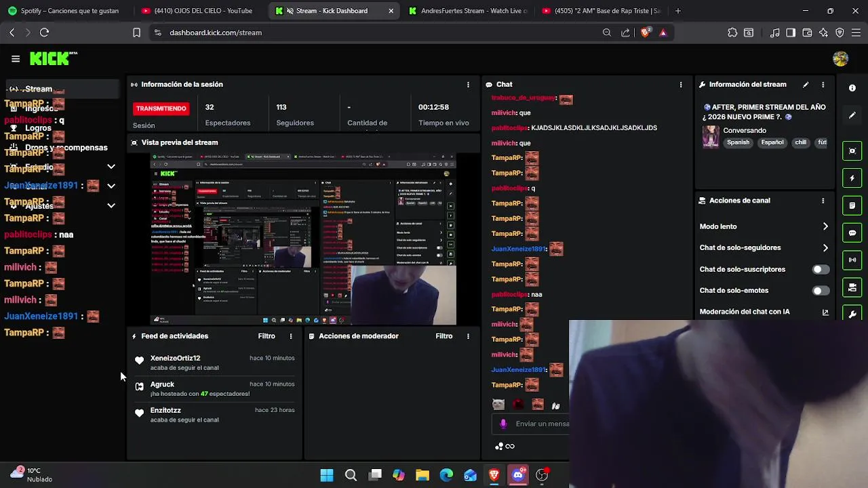868x488 pixels.
Task: Click the chill stream tag
Action: click(801, 143)
